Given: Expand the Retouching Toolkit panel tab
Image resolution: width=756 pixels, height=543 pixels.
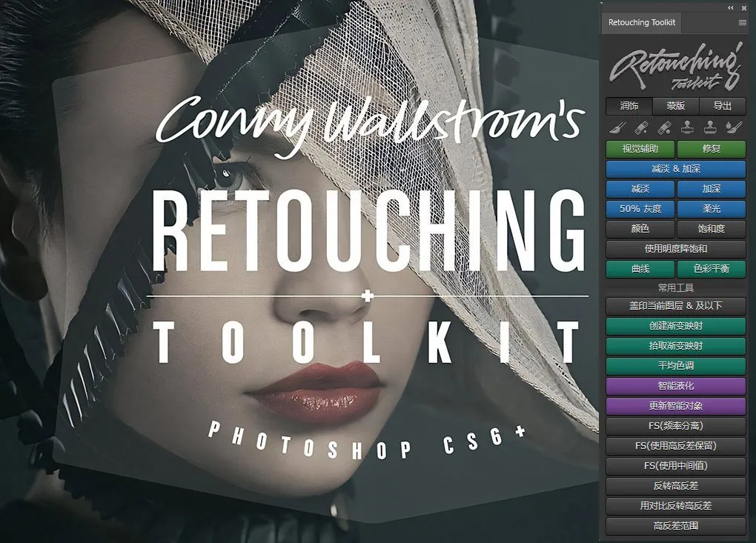Looking at the screenshot, I should tap(640, 23).
